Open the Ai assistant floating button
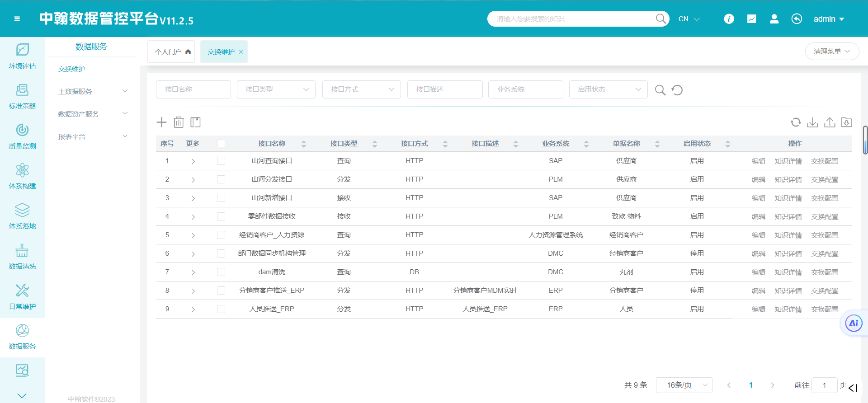Image resolution: width=868 pixels, height=403 pixels. 854,323
